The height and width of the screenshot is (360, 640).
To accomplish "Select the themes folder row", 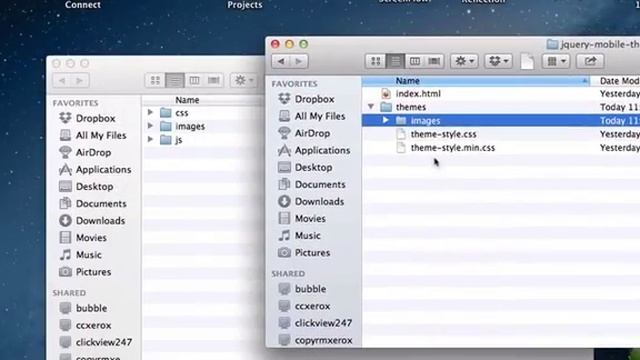I will 501,107.
